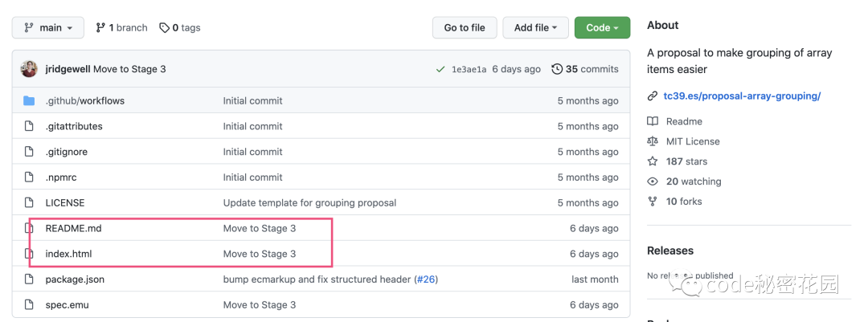
Task: Click the green commit status checkmark
Action: [x=440, y=70]
